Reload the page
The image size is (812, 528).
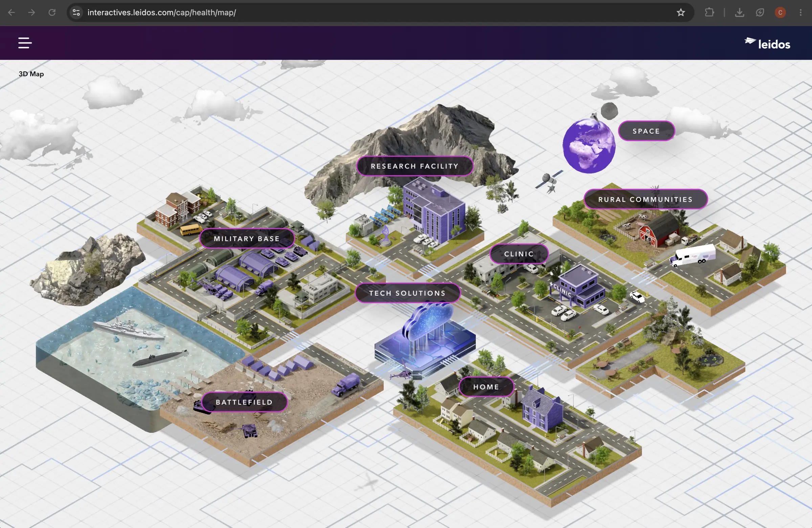click(x=52, y=13)
